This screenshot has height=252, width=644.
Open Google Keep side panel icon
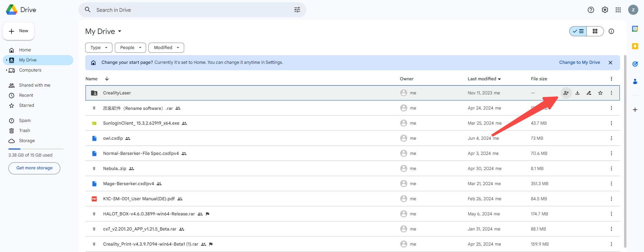635,46
